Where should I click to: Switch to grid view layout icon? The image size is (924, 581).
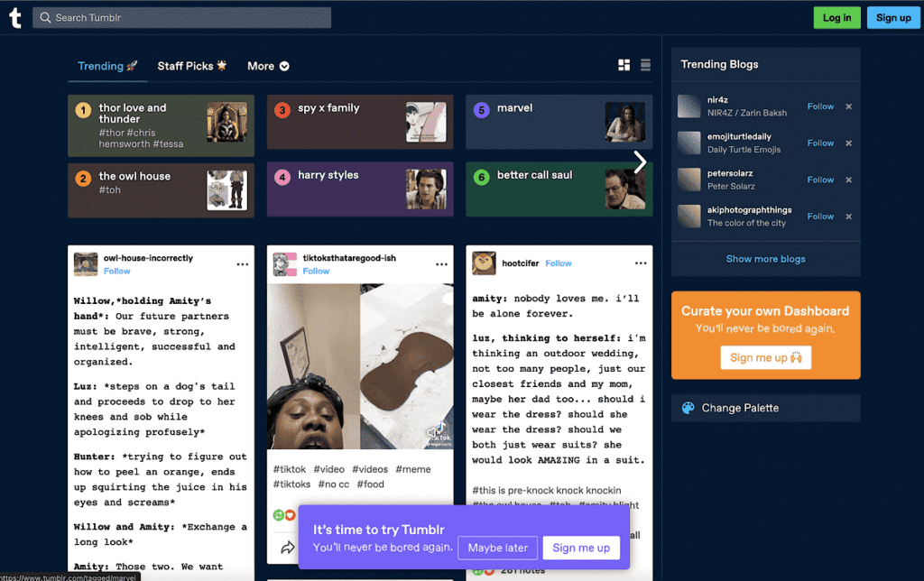click(x=624, y=65)
